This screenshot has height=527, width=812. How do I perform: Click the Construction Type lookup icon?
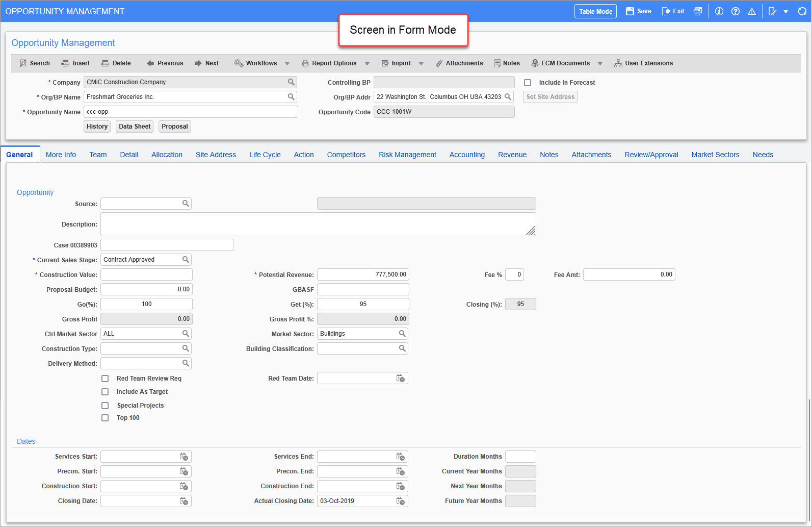tap(186, 348)
